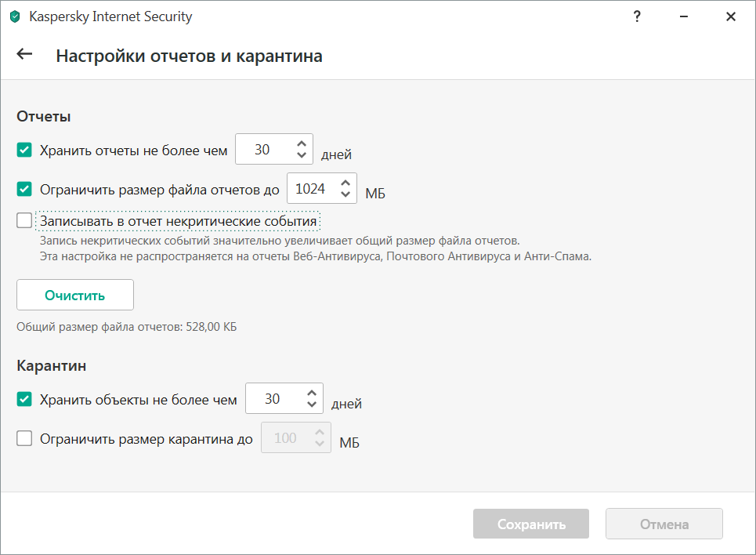The width and height of the screenshot is (756, 555).
Task: Toggle 'Ограничить размер файла отчетов до' checkbox
Action: coord(24,189)
